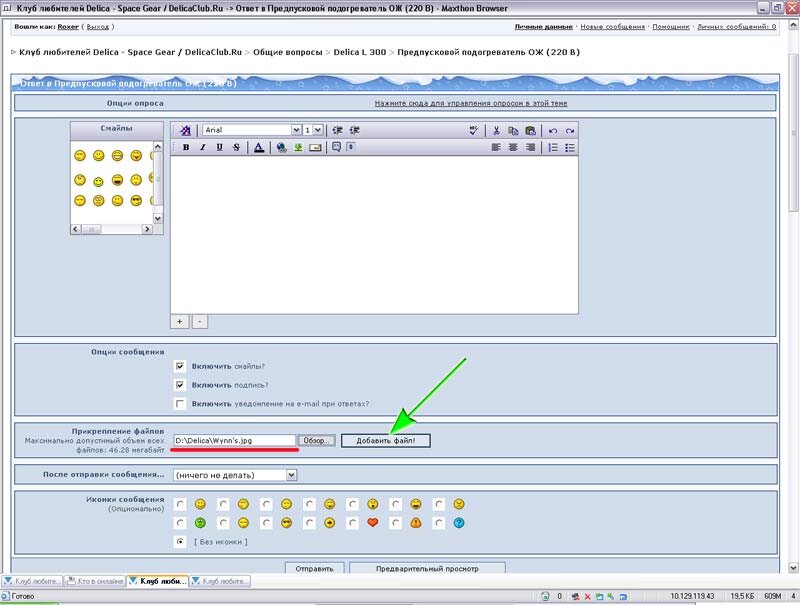Apply strikethrough text formatting
Screen dimensions: 800x605
[x=236, y=147]
